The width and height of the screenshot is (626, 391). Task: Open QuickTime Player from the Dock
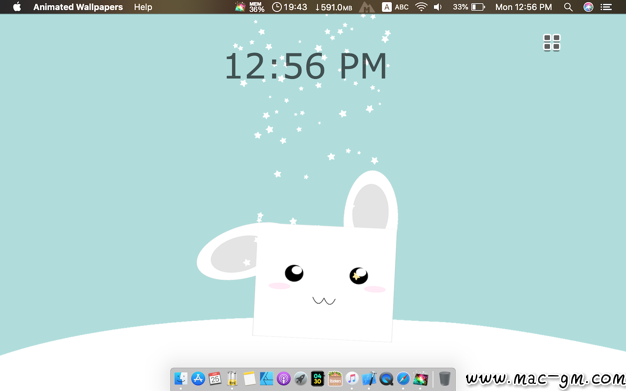click(x=386, y=378)
